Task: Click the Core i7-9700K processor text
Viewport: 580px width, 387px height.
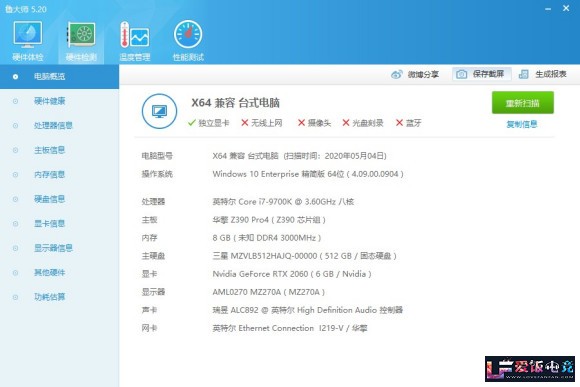Action: pos(283,202)
